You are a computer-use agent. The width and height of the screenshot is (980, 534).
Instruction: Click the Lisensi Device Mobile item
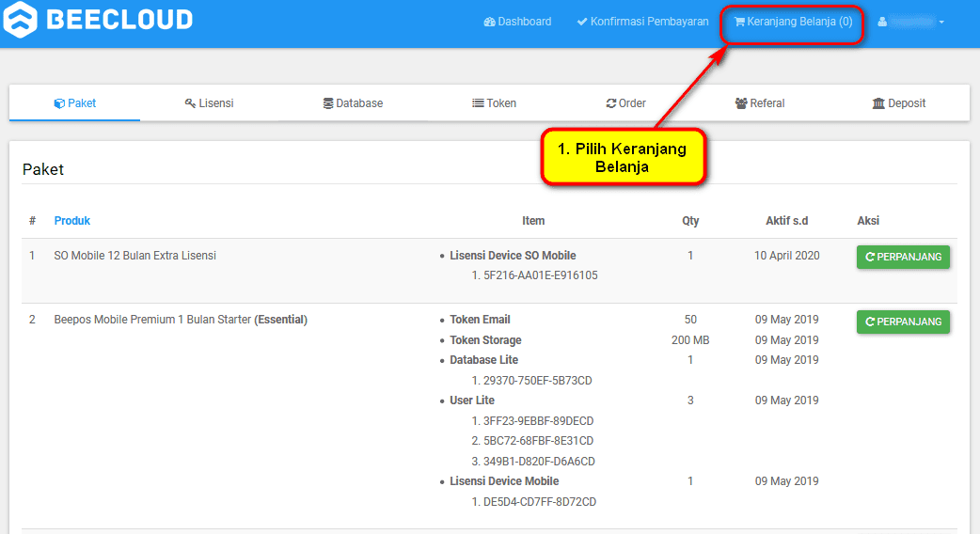[504, 481]
